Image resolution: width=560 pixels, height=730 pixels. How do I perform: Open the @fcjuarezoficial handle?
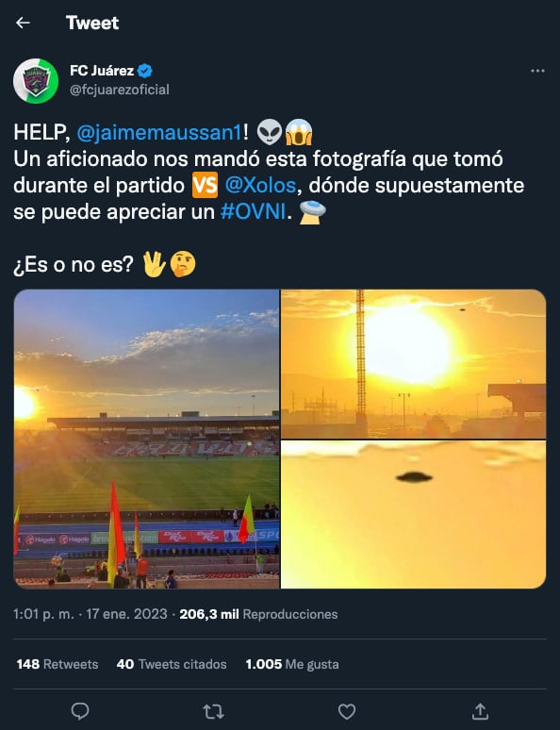[x=119, y=90]
